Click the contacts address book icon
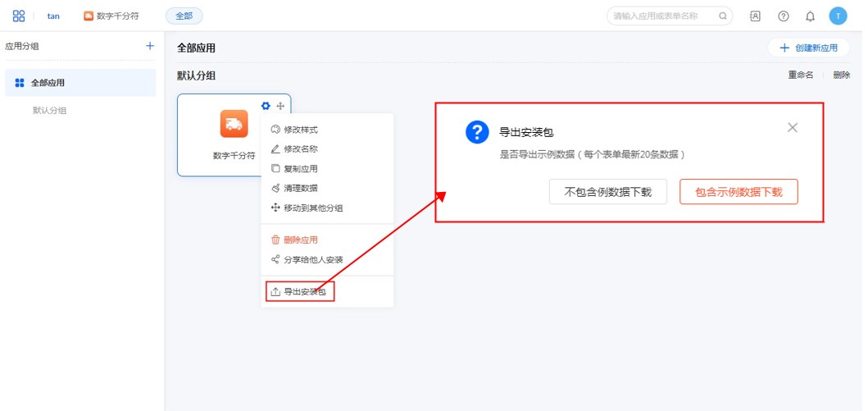This screenshot has width=868, height=411. click(755, 16)
